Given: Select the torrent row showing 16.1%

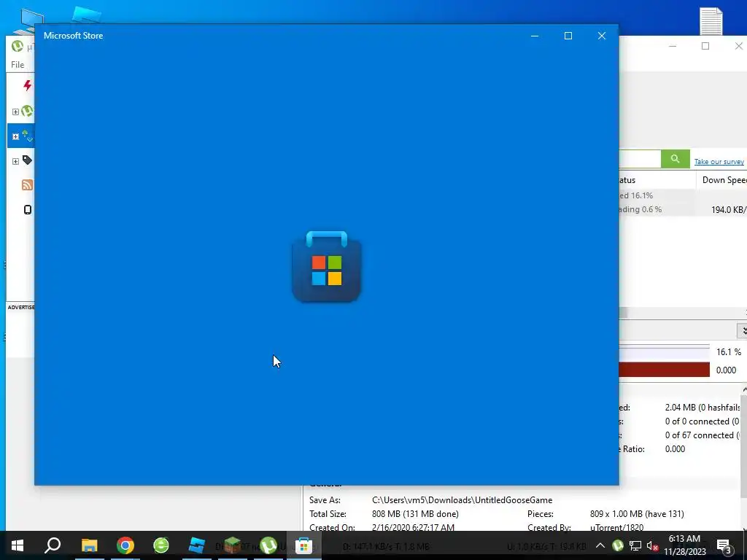Looking at the screenshot, I should pos(683,195).
